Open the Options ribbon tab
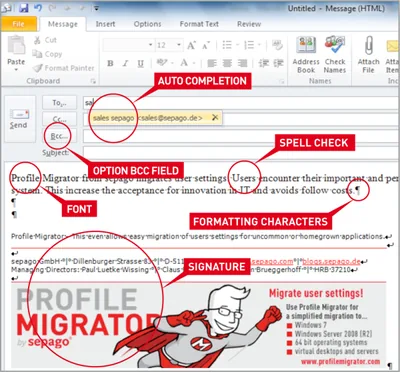The height and width of the screenshot is (372, 400). [x=147, y=24]
